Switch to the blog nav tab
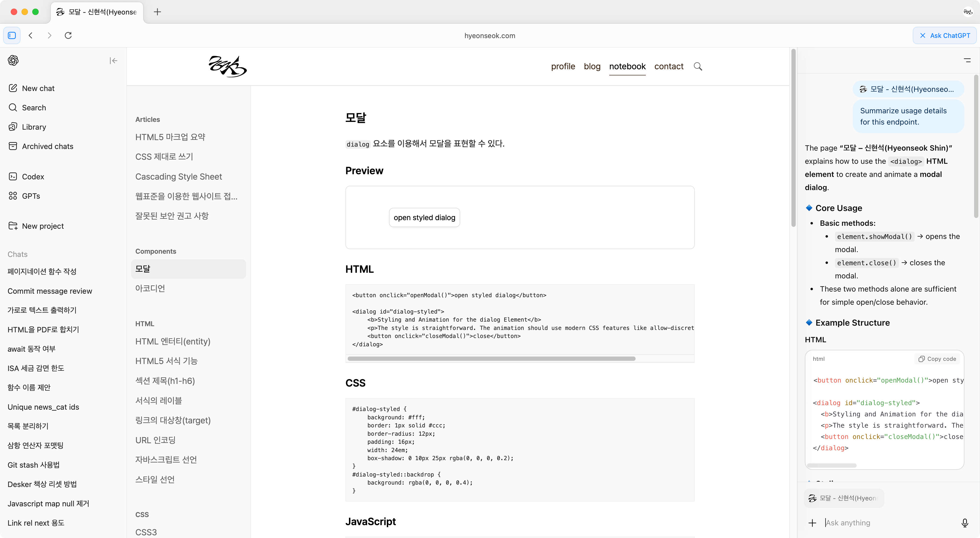Image resolution: width=980 pixels, height=538 pixels. pos(592,67)
